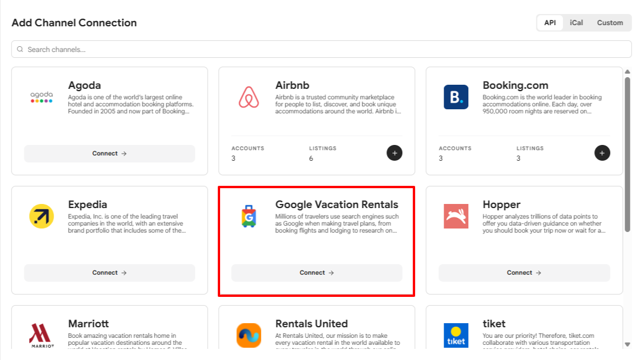Connect the Agoda channel
644x360 pixels.
110,153
